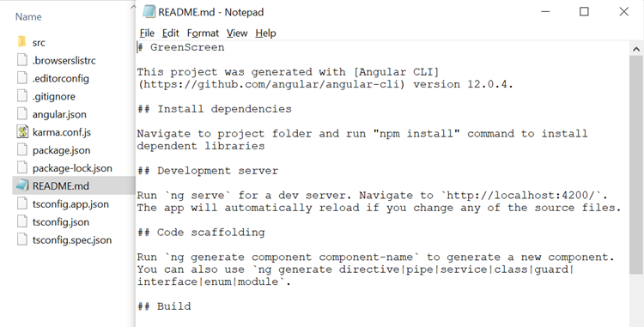Viewport: 644px width, 327px height.
Task: Click the scrollbar up arrow in Notepad
Action: pyautogui.click(x=636, y=48)
